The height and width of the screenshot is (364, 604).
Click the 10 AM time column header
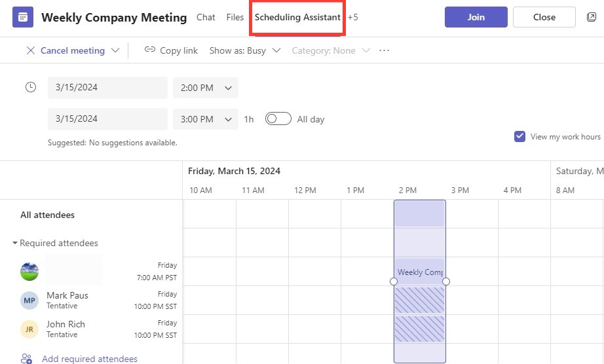[x=200, y=191]
